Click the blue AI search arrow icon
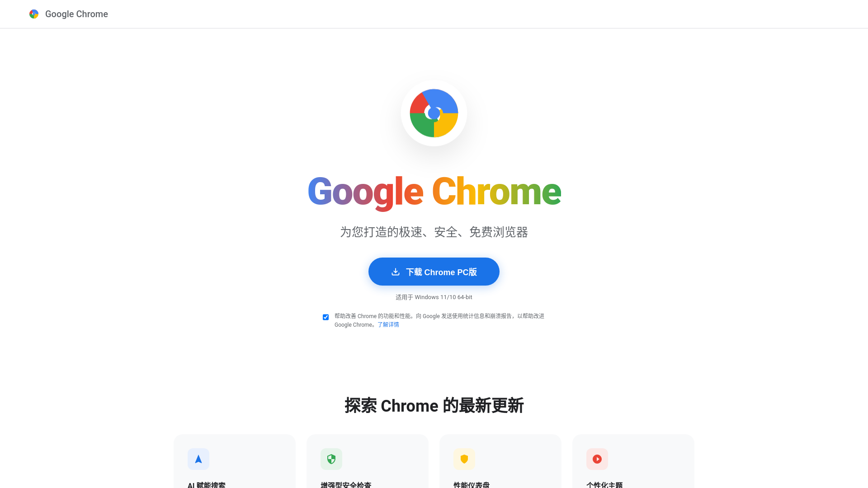The image size is (868, 488). pyautogui.click(x=198, y=459)
